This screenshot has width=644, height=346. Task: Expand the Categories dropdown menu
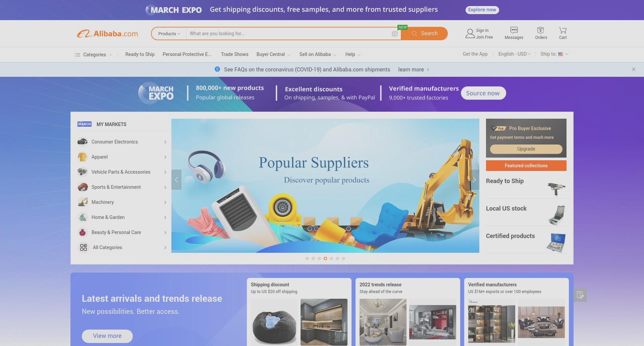93,55
